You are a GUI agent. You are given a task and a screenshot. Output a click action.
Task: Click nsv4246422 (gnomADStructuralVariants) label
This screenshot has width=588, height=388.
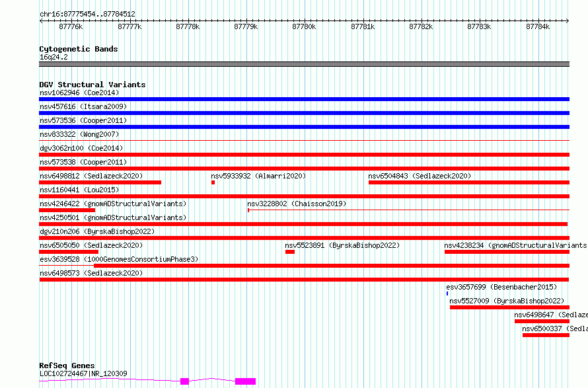click(x=113, y=204)
